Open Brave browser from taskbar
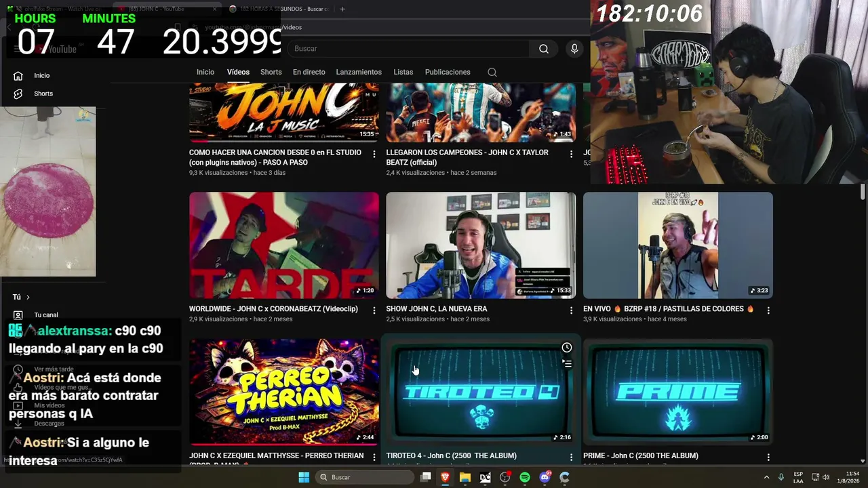The image size is (868, 488). pyautogui.click(x=446, y=477)
